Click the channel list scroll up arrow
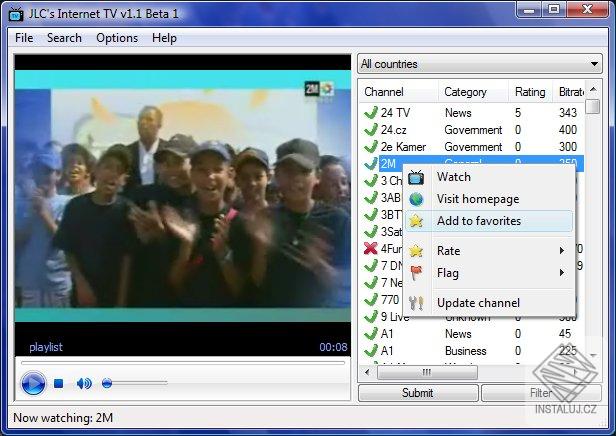 pyautogui.click(x=593, y=90)
